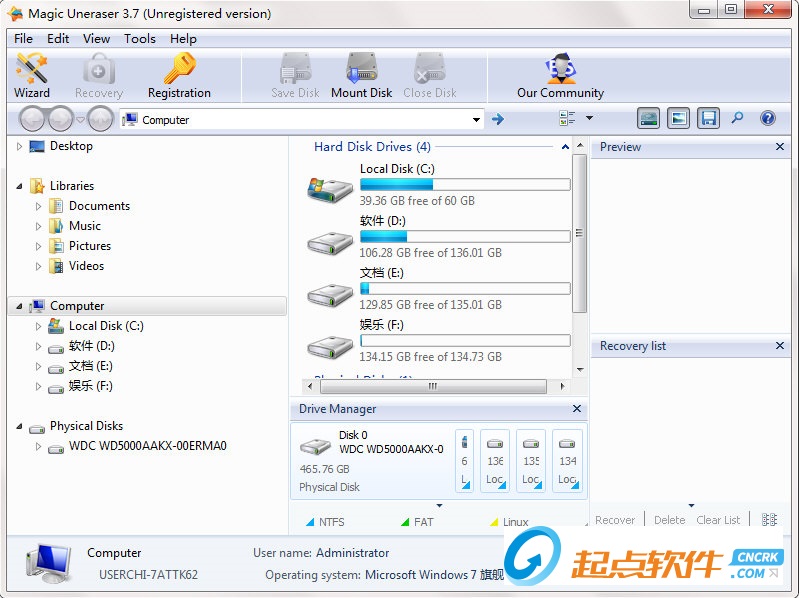Select 软件 (D:) drive icon in list

point(330,243)
